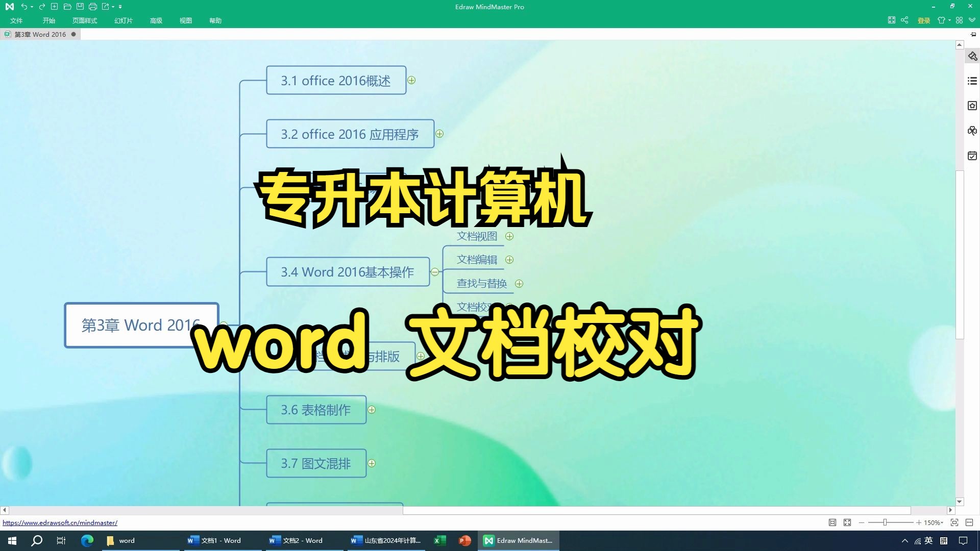Click the Redo arrow in the quick toolbar
Screen dimensions: 980x551
[x=42, y=7]
